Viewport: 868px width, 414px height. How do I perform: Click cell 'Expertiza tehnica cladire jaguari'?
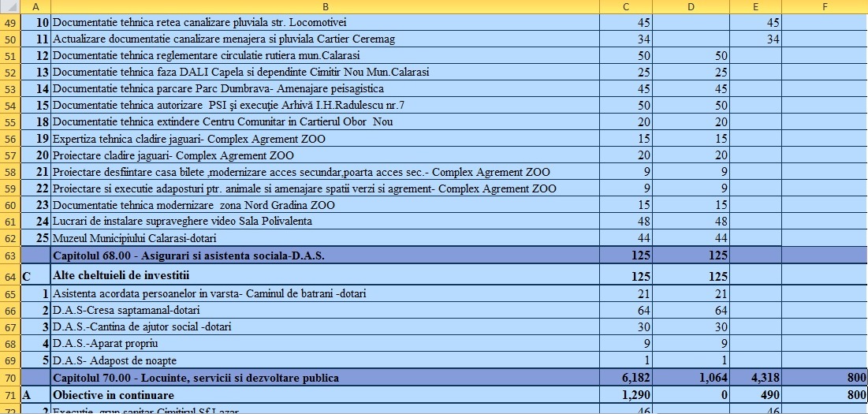click(x=325, y=139)
